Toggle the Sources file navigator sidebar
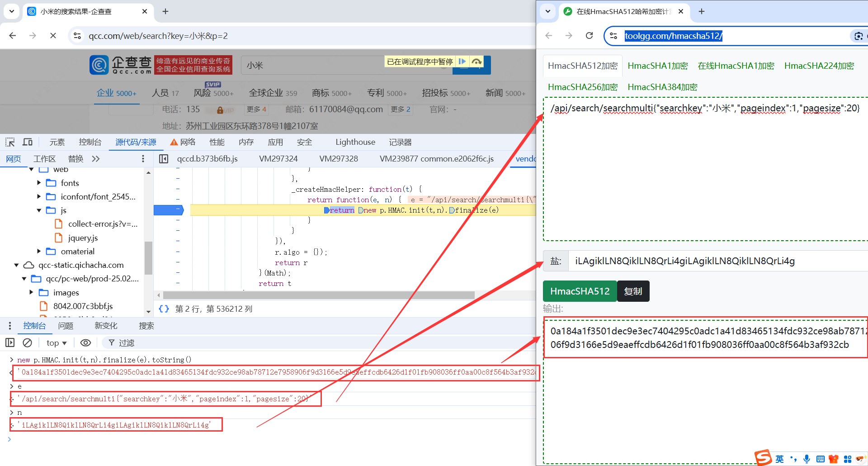This screenshot has width=868, height=466. tap(164, 159)
